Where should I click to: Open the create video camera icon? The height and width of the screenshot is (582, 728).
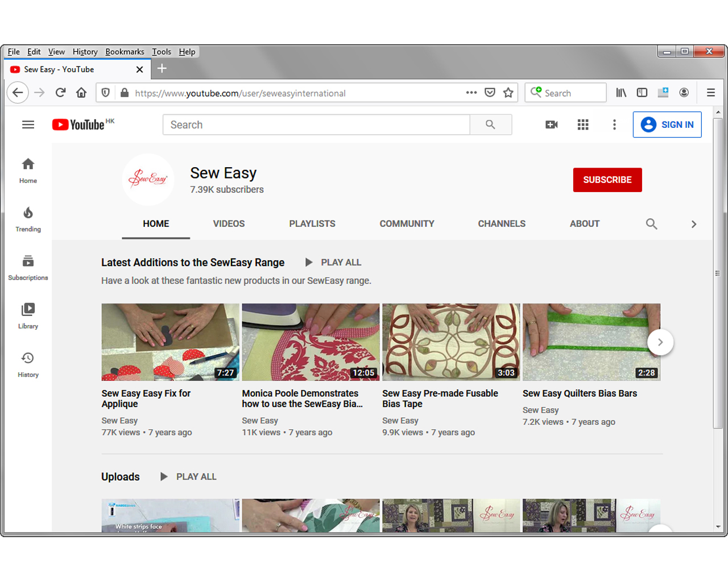coord(552,124)
